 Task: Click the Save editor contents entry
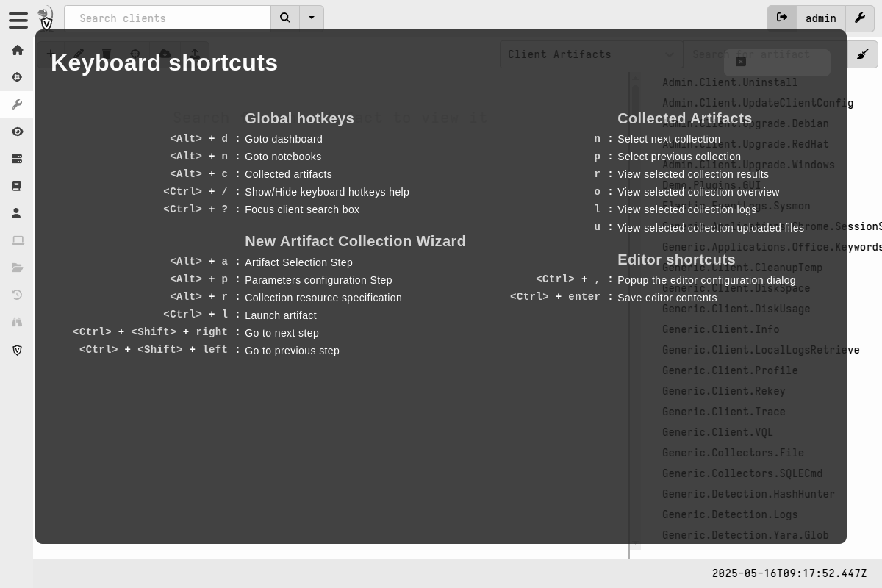click(x=667, y=298)
